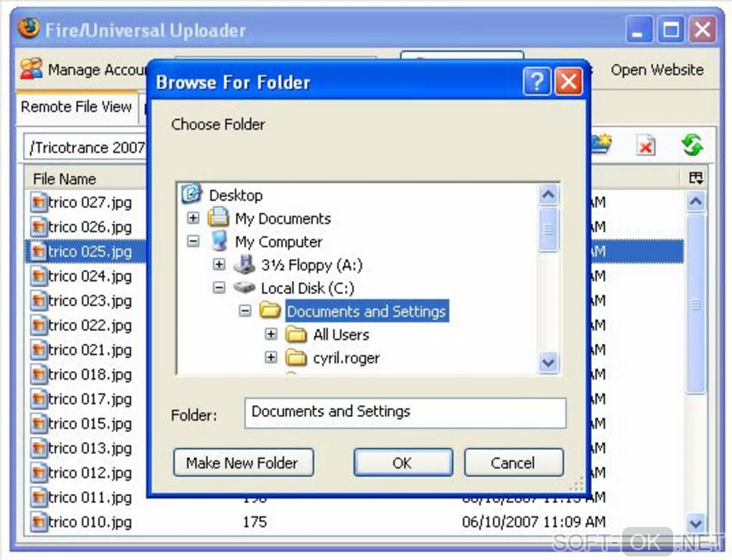Select Desktop in the folder tree
This screenshot has width=732, height=560.
(236, 195)
